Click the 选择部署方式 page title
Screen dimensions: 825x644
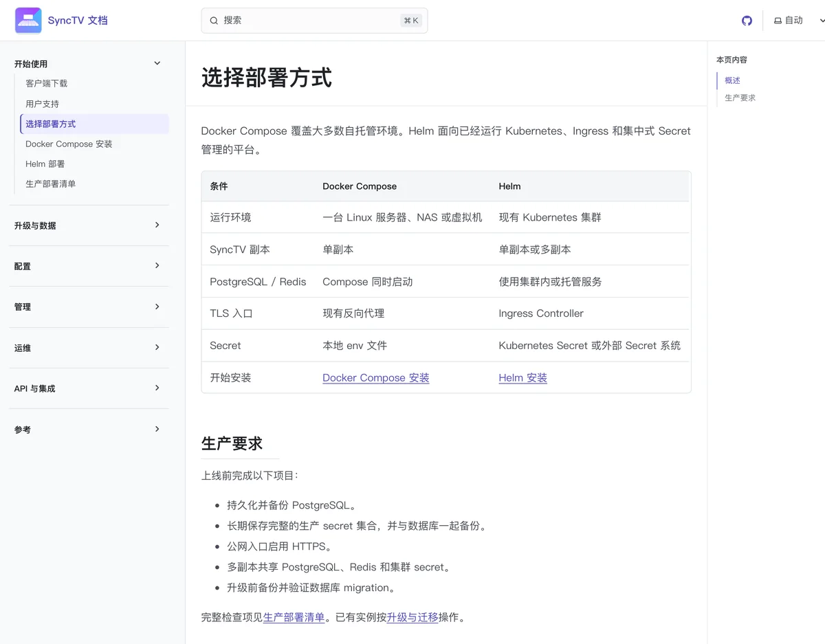(267, 78)
